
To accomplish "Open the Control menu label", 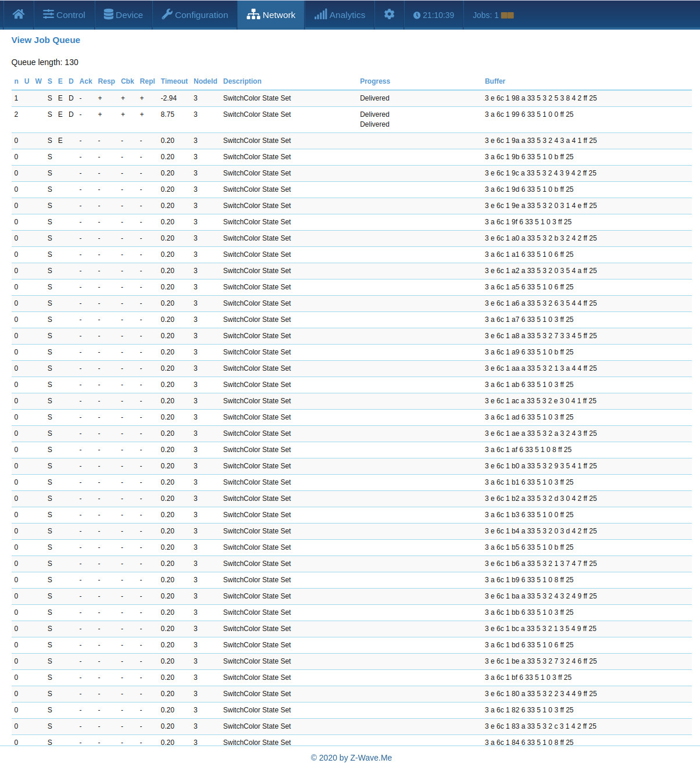I will [71, 15].
